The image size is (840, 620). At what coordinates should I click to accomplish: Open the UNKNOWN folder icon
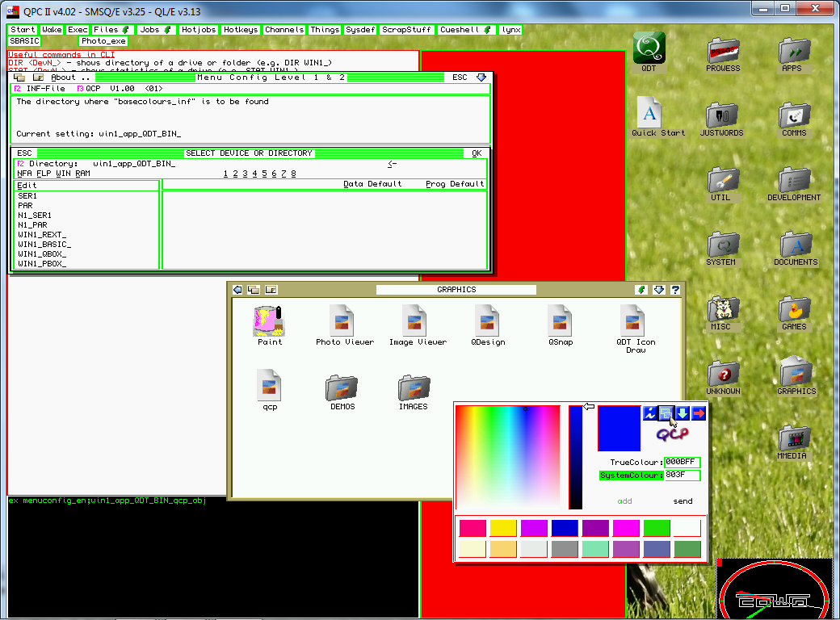coord(723,374)
